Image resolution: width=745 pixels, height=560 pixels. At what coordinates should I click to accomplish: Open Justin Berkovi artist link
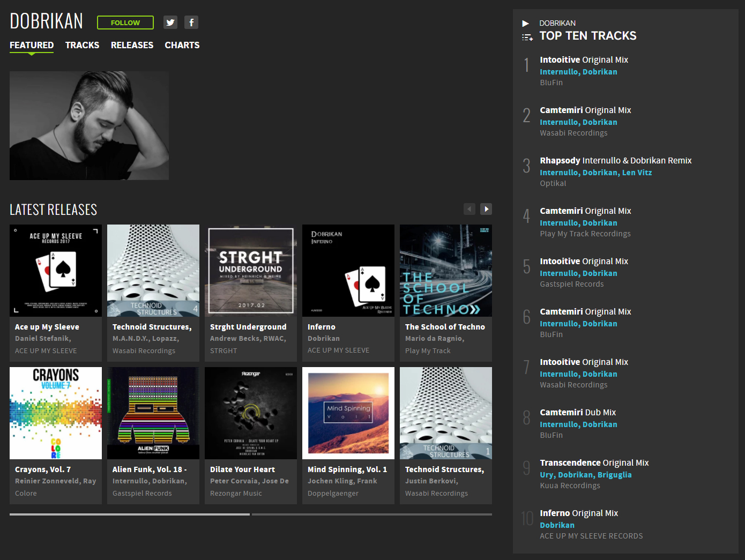point(431,481)
